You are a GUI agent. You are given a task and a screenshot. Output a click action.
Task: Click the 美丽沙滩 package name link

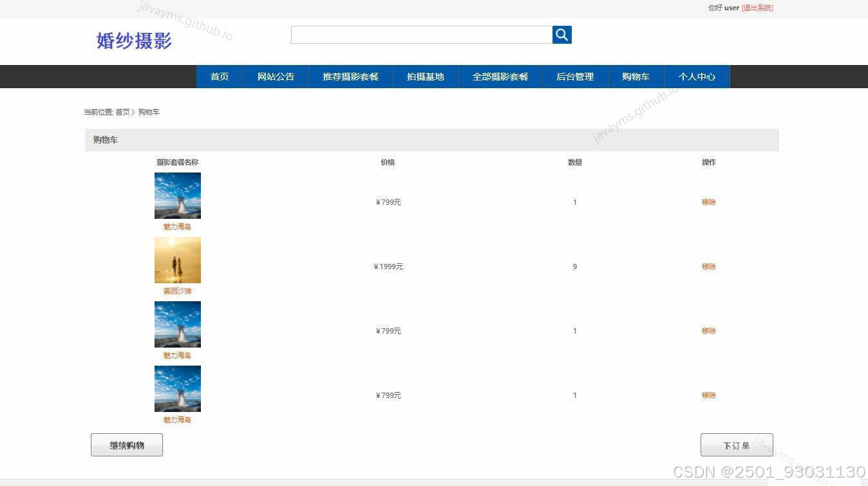point(177,291)
